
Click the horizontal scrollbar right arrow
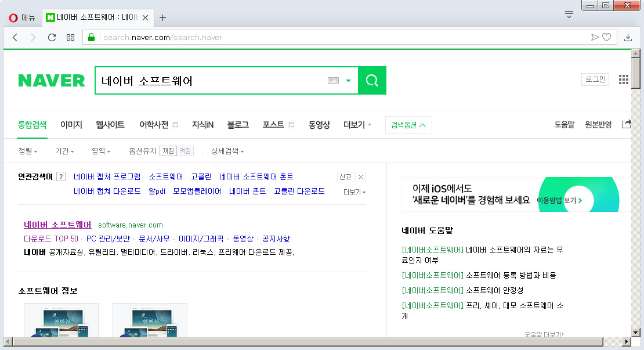click(x=626, y=341)
